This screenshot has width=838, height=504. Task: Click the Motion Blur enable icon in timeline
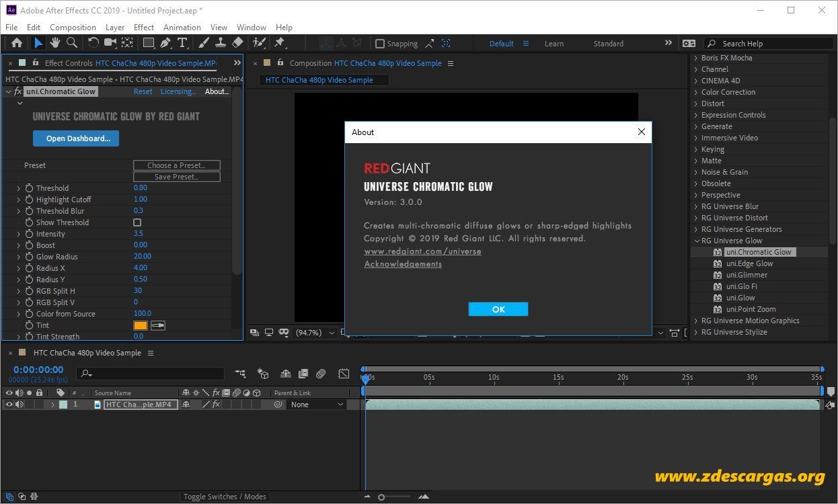coord(321,374)
